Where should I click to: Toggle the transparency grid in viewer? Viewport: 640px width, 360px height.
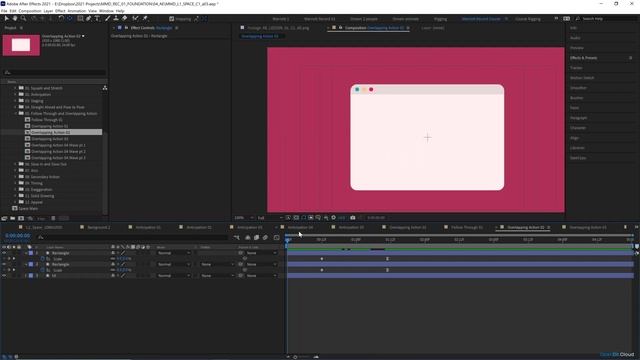pyautogui.click(x=296, y=218)
